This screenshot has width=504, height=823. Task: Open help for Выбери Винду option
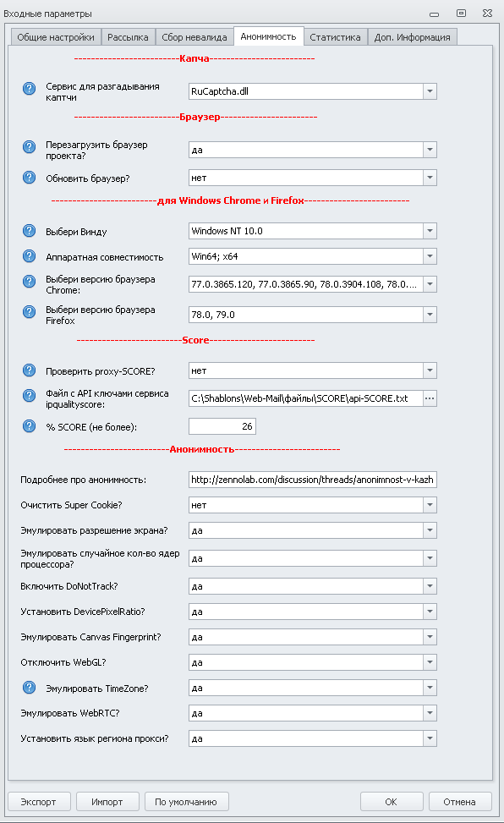(x=30, y=230)
